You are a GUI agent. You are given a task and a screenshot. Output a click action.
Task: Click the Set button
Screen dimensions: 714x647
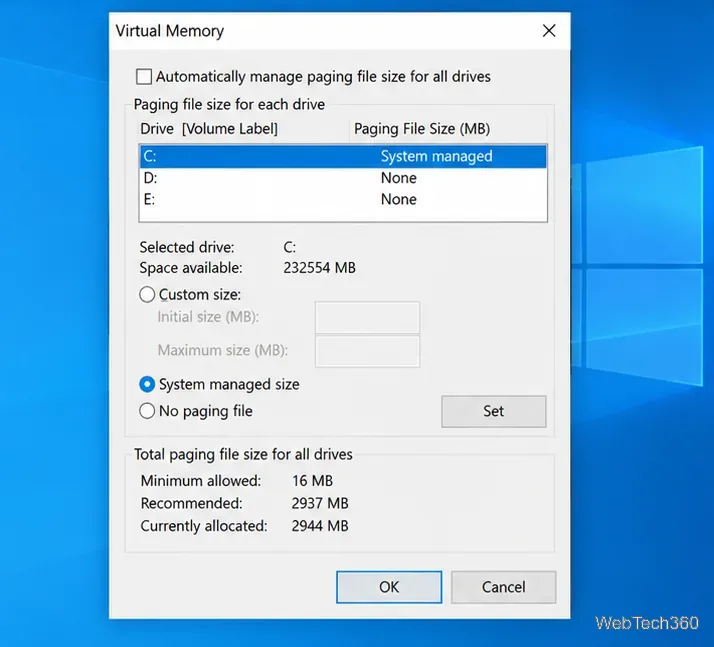tap(494, 411)
